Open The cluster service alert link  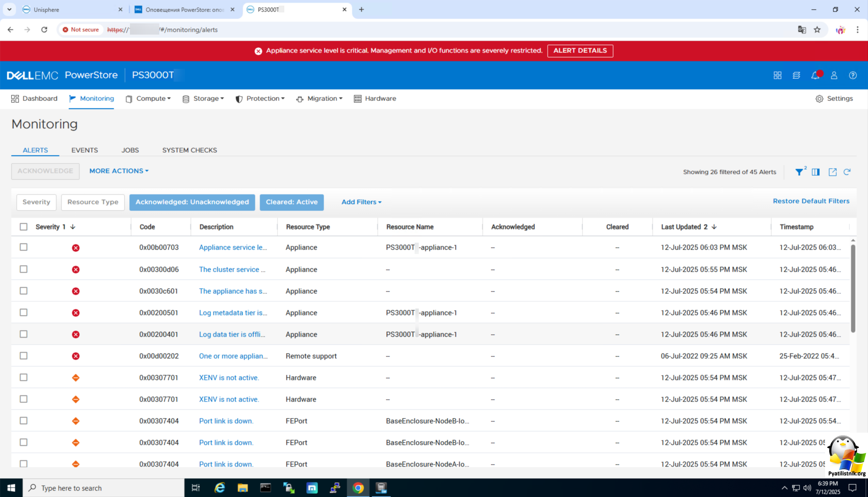pyautogui.click(x=232, y=269)
